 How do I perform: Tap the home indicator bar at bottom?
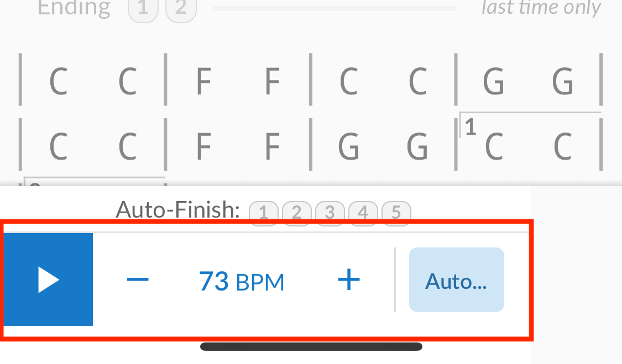pos(311,346)
